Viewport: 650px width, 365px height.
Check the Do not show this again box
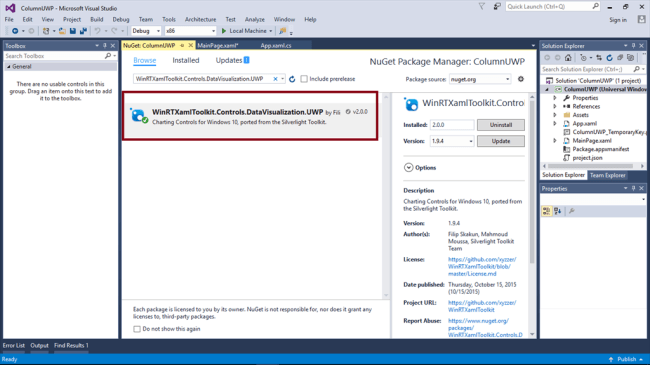point(137,329)
